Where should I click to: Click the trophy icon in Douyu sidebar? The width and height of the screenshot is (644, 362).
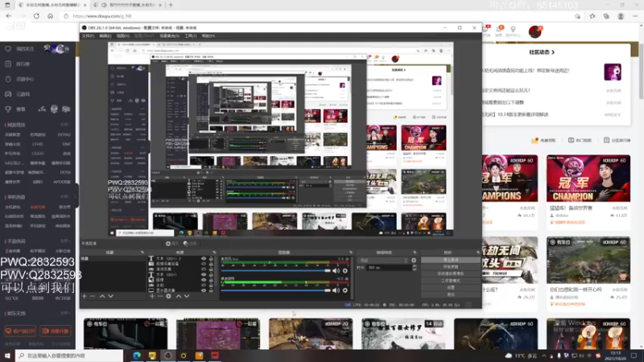tap(8, 109)
